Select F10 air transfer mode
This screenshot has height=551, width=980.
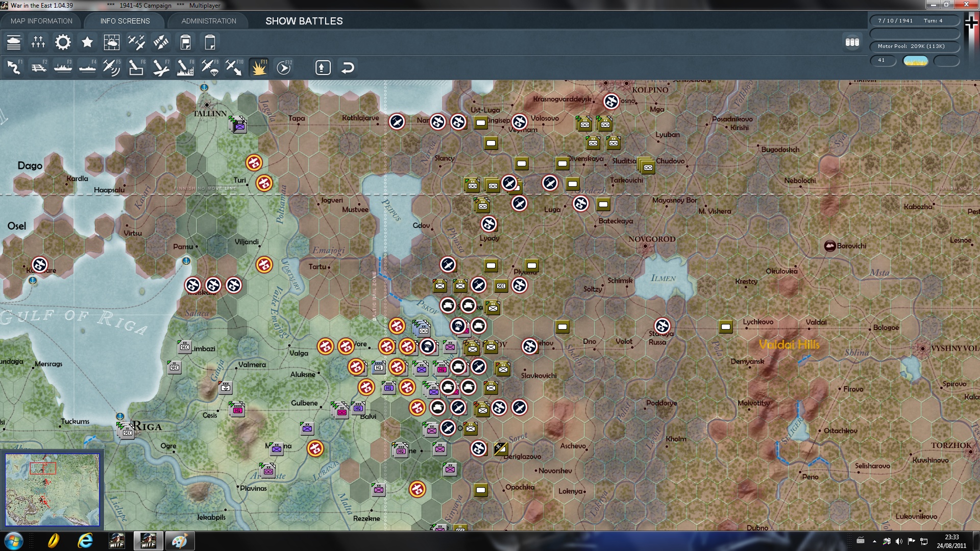[x=234, y=67]
